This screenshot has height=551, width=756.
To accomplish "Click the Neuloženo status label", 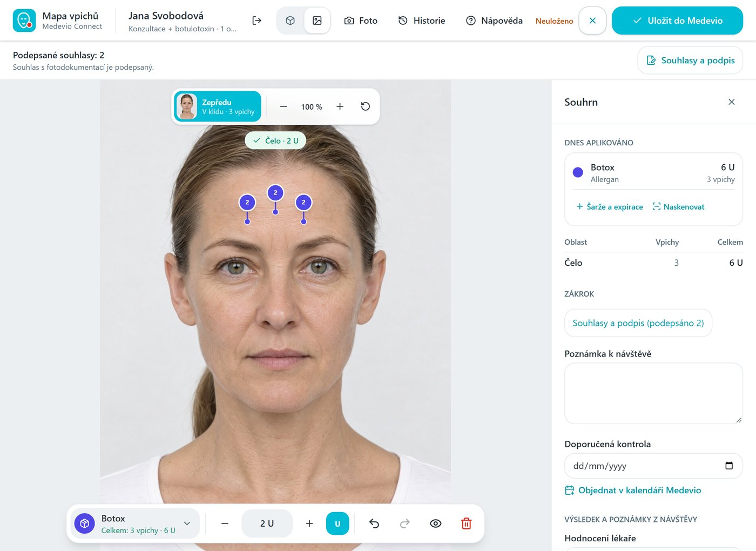I will pyautogui.click(x=555, y=21).
